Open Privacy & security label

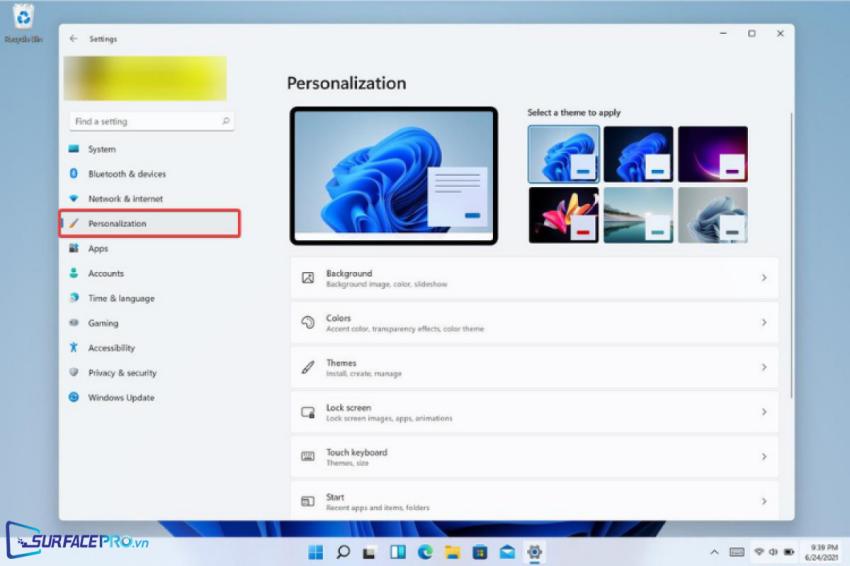122,373
